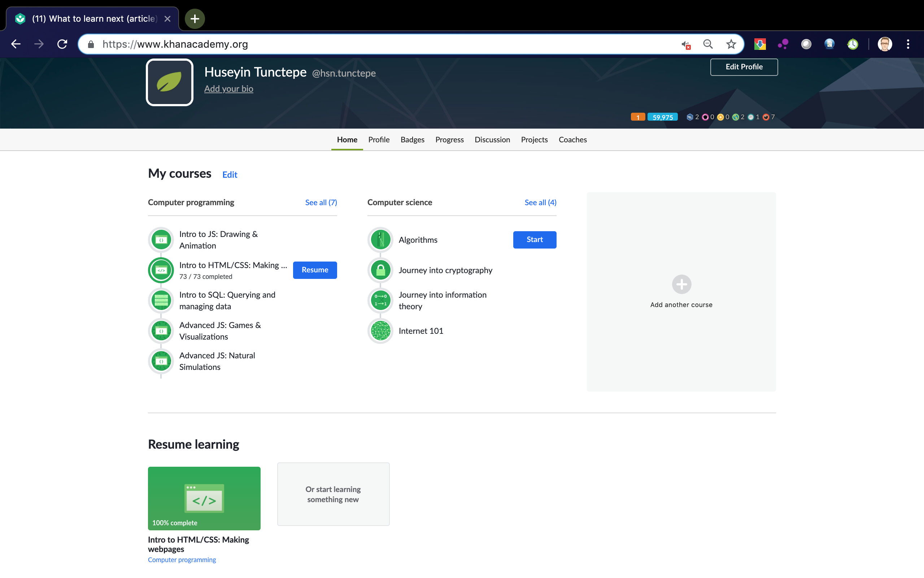Image resolution: width=924 pixels, height=578 pixels.
Task: Click the Intro to JS Drawing course icon
Action: (x=161, y=240)
